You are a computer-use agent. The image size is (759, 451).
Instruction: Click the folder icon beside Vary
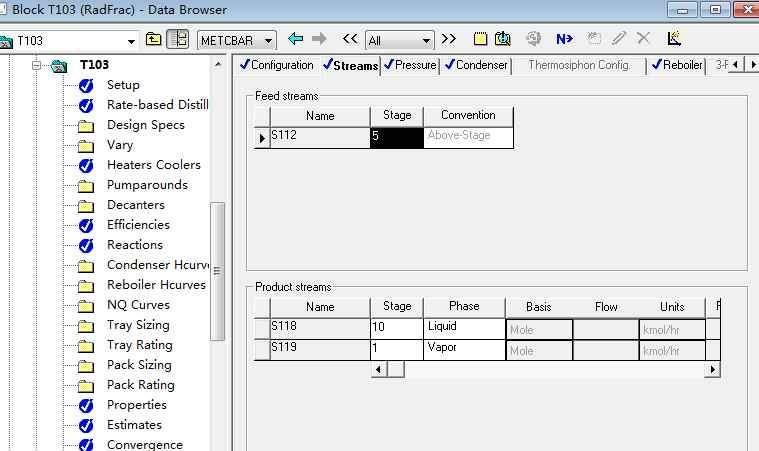coord(86,146)
